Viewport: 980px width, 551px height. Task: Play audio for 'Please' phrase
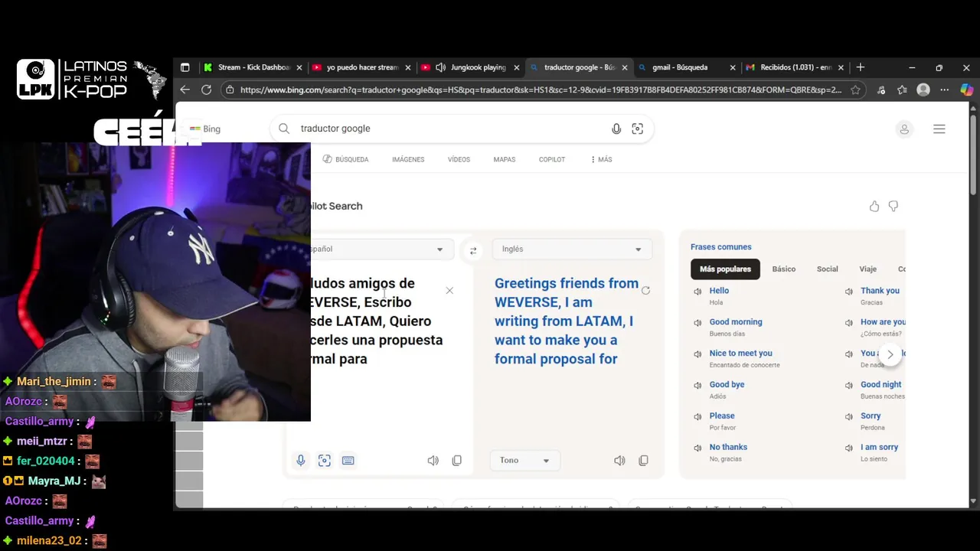coord(697,416)
